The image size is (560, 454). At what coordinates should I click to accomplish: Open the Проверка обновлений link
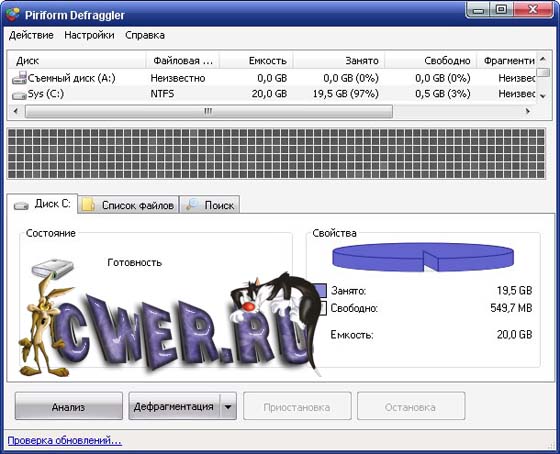(x=65, y=440)
